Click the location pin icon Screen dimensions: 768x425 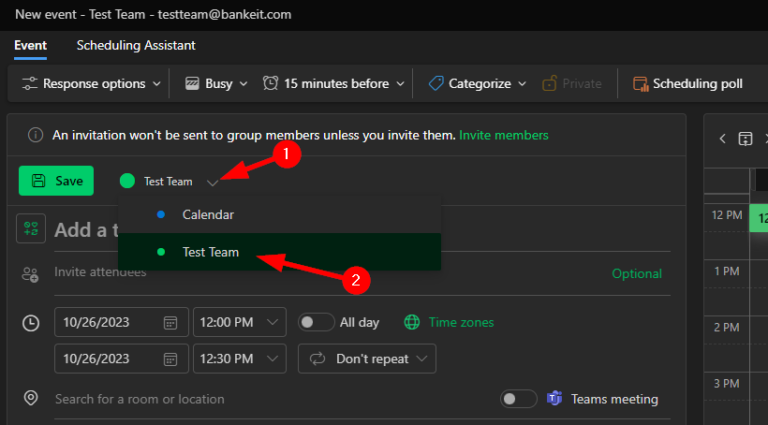coord(31,398)
